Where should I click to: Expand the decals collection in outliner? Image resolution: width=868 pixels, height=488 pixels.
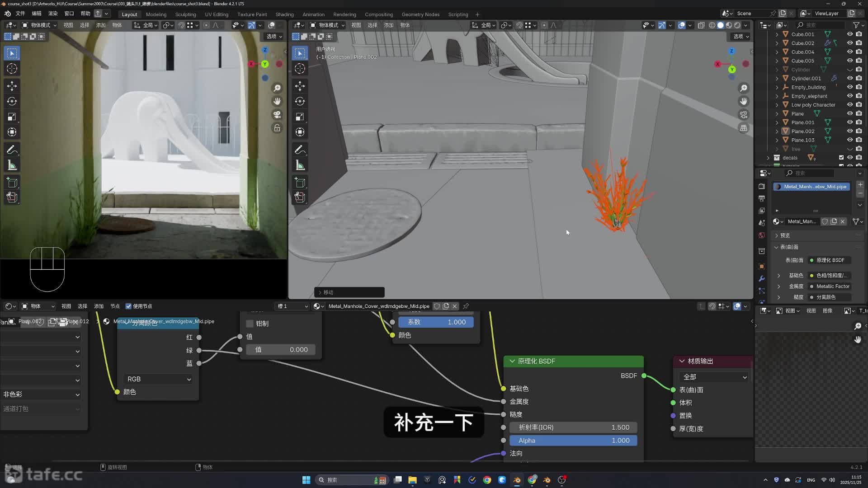tap(768, 158)
